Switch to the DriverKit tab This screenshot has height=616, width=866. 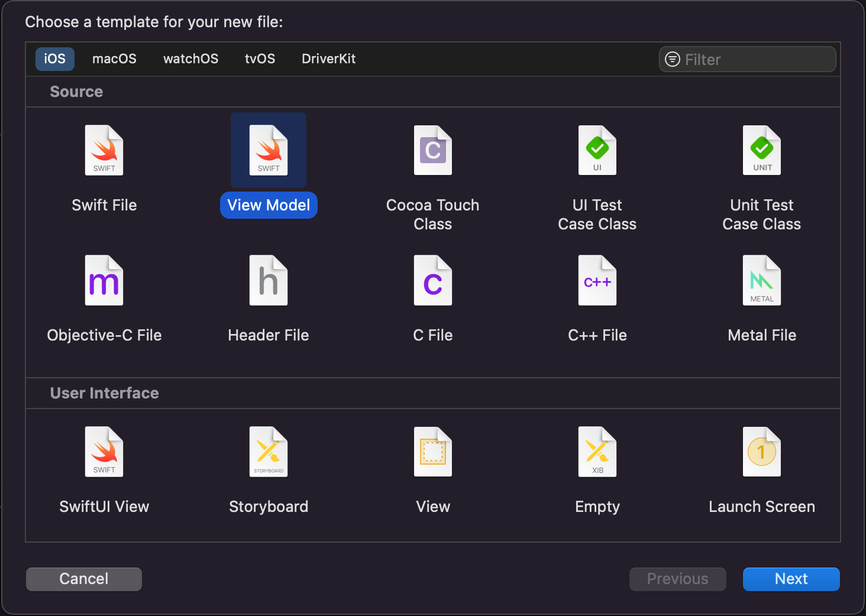(x=328, y=59)
